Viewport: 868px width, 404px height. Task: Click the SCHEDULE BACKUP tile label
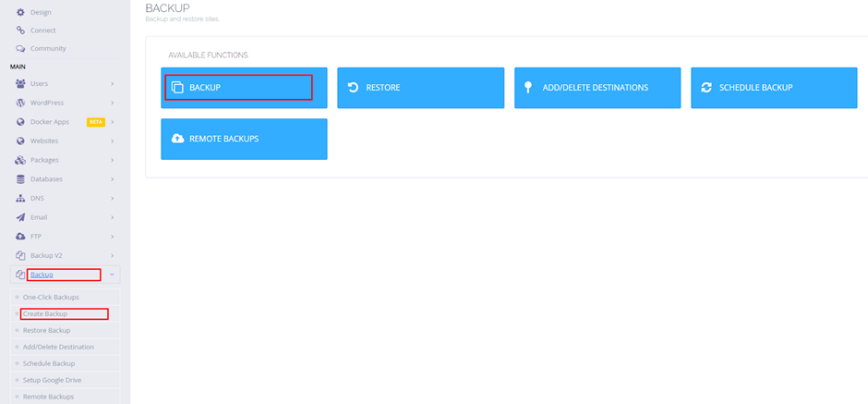pyautogui.click(x=756, y=88)
